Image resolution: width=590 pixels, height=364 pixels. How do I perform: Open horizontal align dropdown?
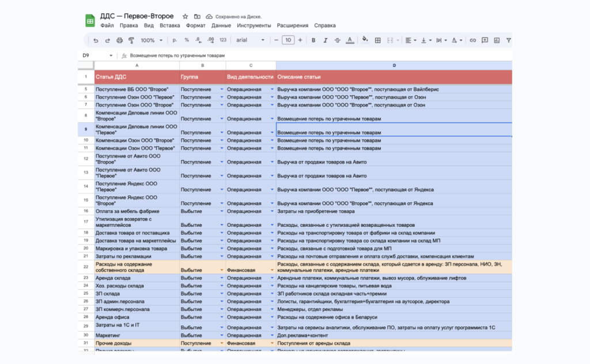pos(410,40)
